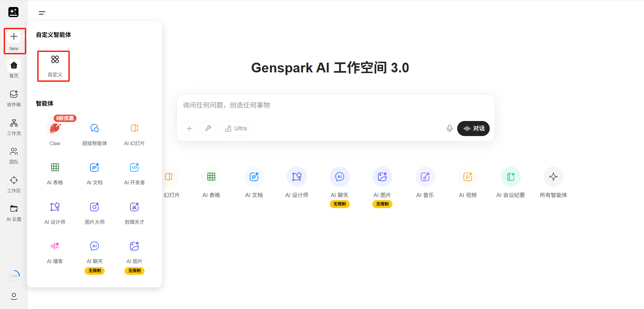The height and width of the screenshot is (309, 644).
Task: Toggle the sidebar collapse menu icon
Action: point(42,13)
